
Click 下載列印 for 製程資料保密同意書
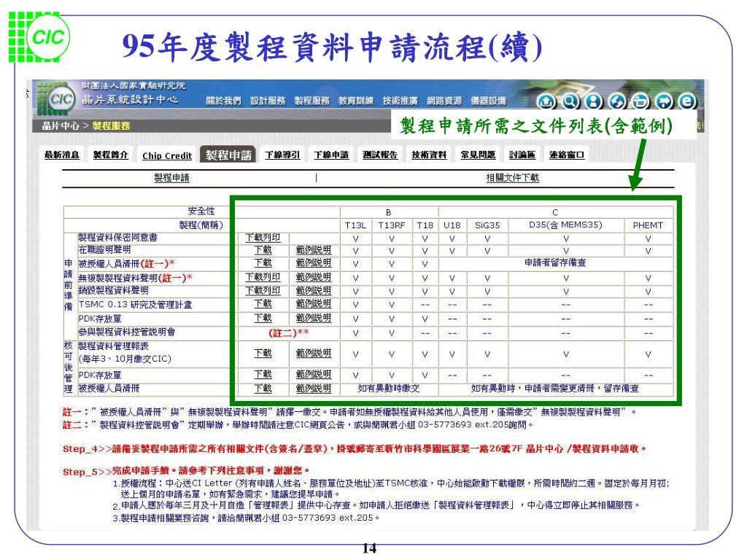point(263,237)
